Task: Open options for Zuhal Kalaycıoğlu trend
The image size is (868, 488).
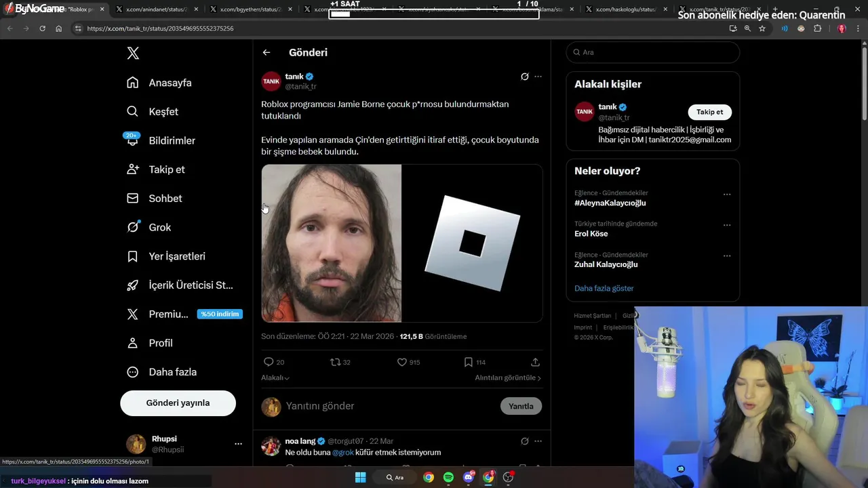Action: pyautogui.click(x=727, y=256)
